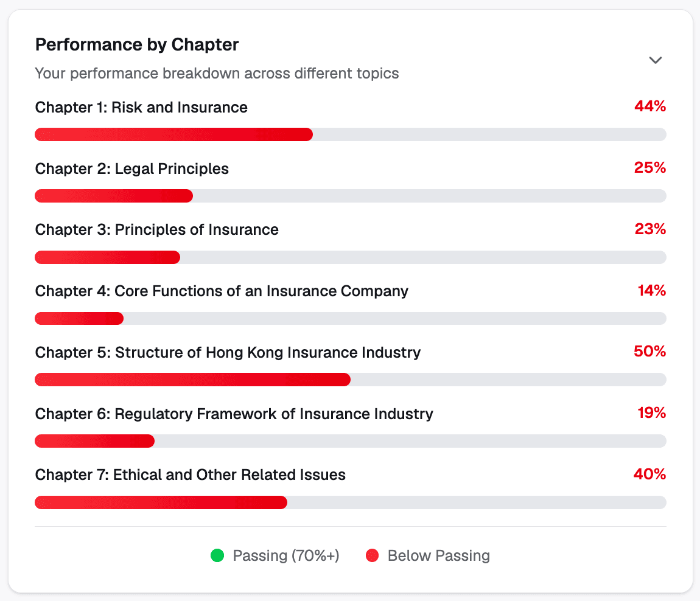Open Chapter 6: Regulatory Framework of Insurance Industry

234,414
